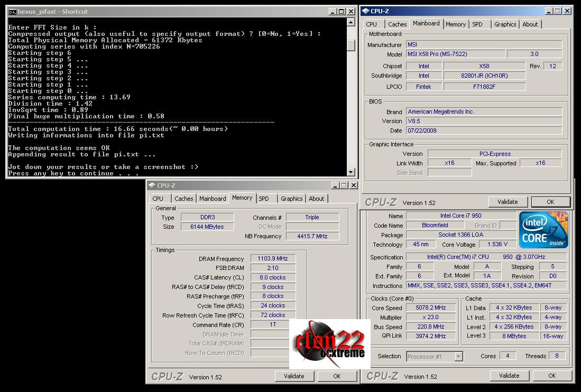Select the Memory tab in the Memory CPU-Z window
Screen dimensions: 581x392
click(242, 198)
